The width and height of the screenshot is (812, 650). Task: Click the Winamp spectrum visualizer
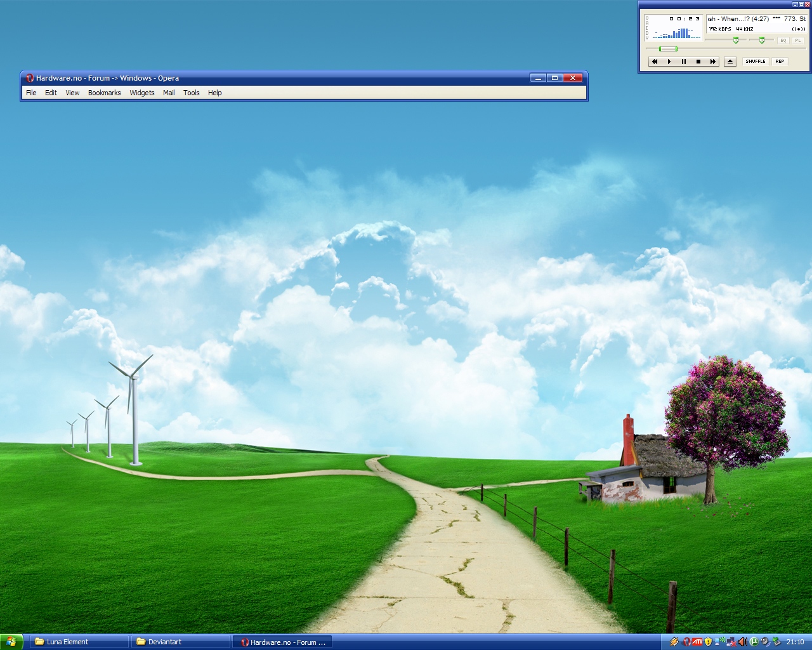tap(676, 32)
